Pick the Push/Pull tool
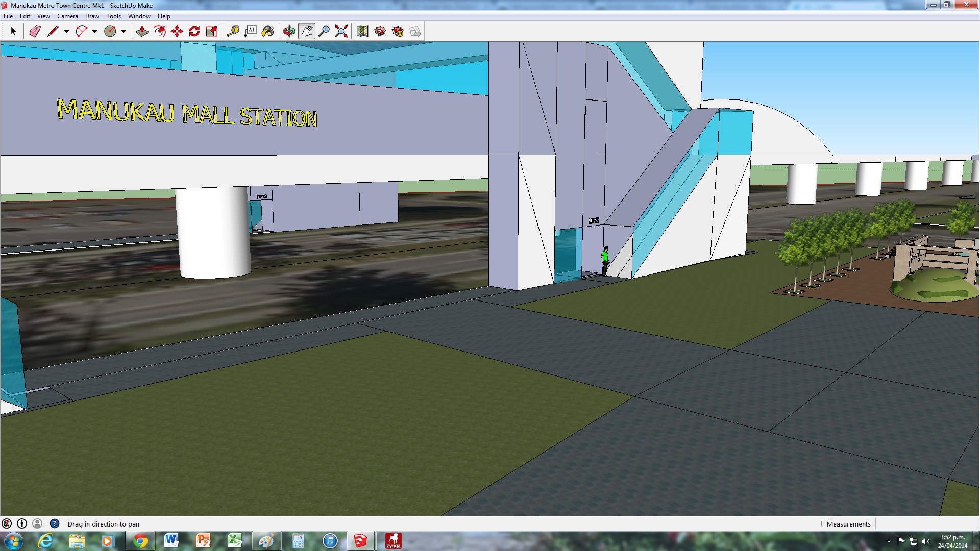 (142, 32)
